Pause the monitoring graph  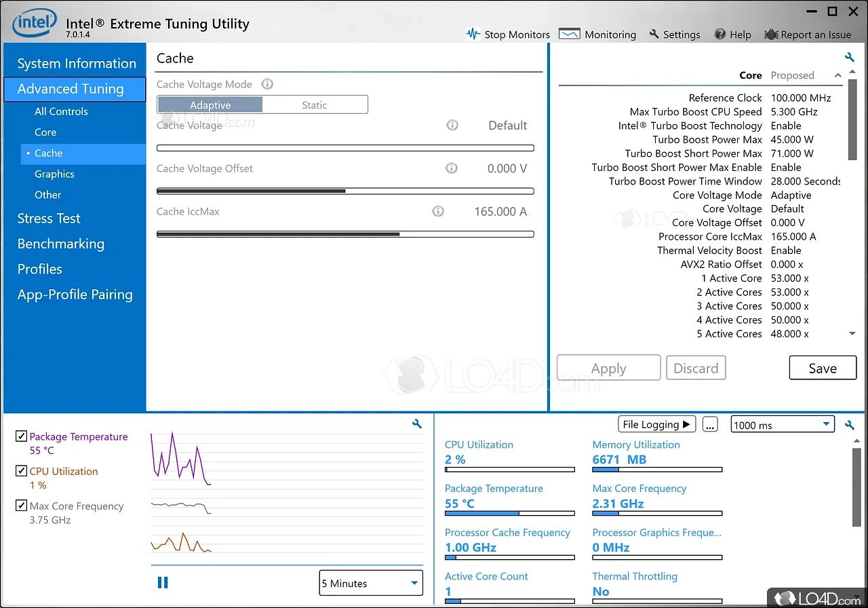point(163,582)
